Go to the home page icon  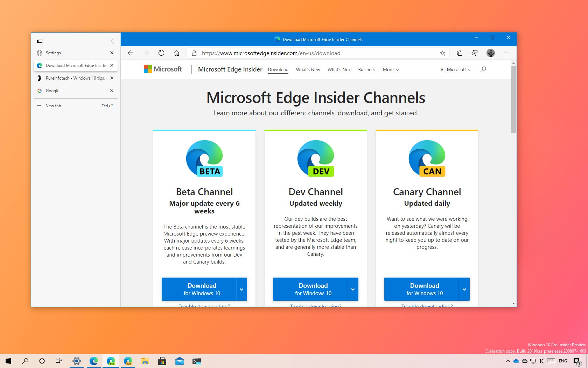point(177,53)
